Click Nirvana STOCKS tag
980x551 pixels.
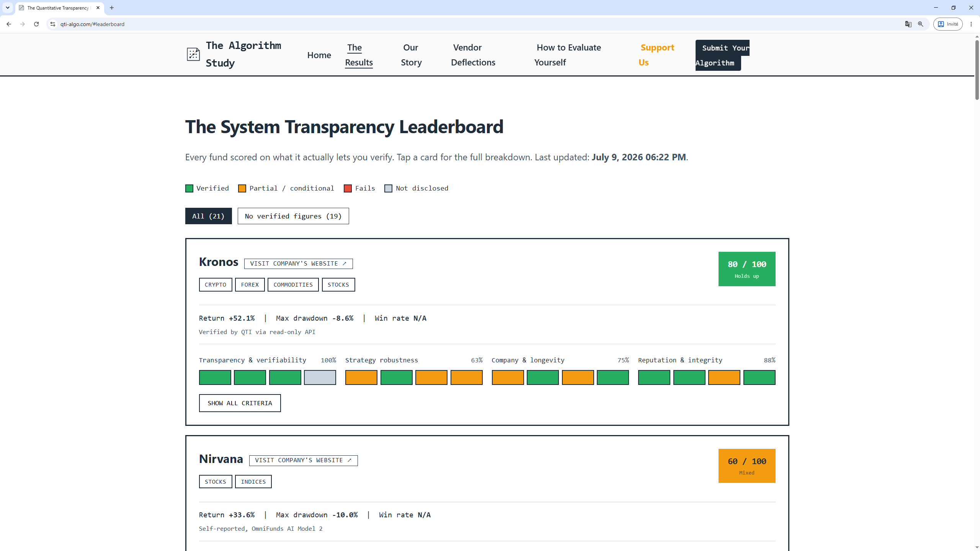click(x=216, y=482)
